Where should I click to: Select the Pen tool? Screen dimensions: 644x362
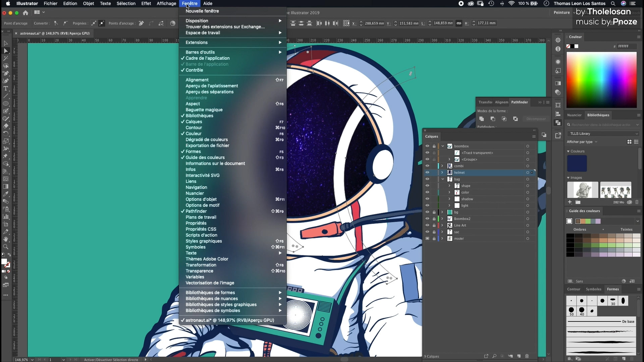tap(6, 73)
